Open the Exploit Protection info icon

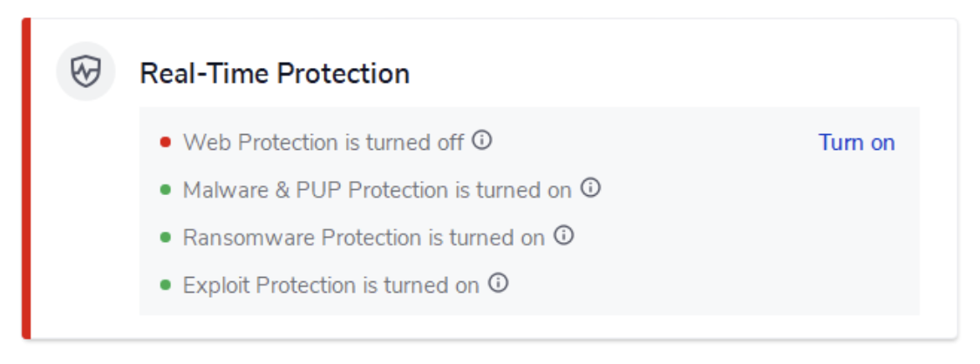click(498, 284)
